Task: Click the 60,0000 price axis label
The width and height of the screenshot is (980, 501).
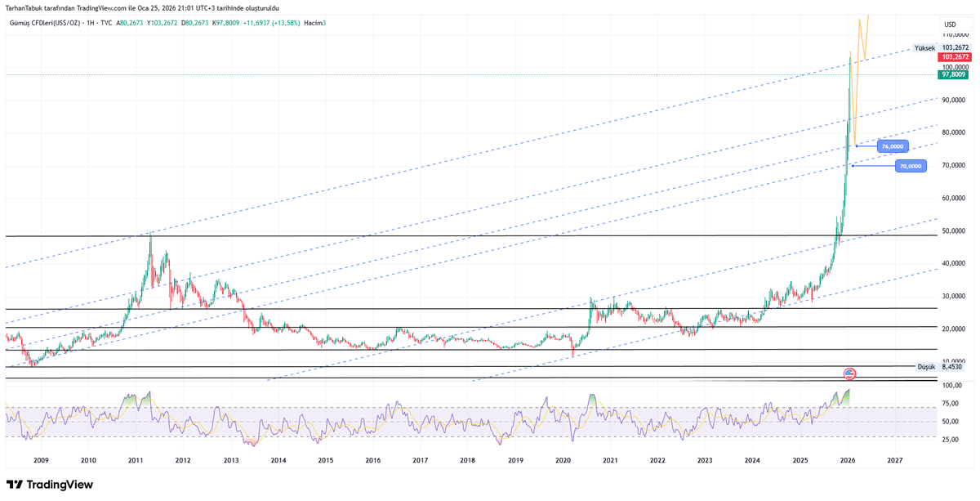Action: (955, 199)
